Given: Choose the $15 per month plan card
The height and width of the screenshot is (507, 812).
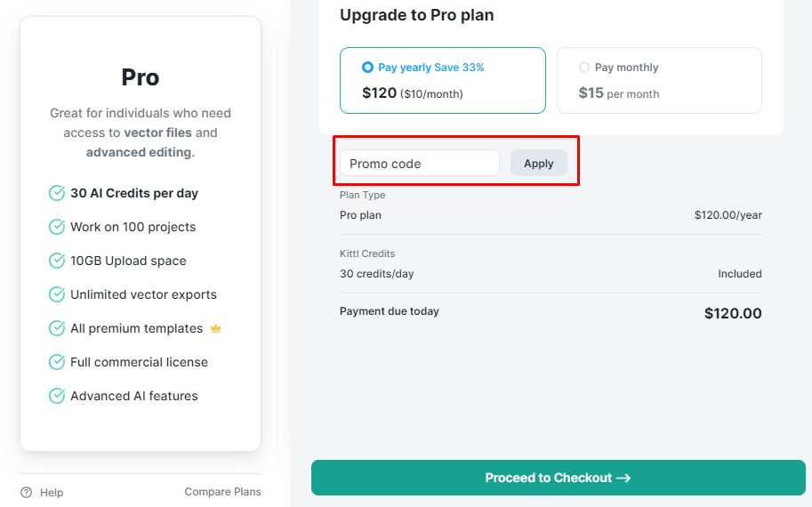Looking at the screenshot, I should coord(659,81).
